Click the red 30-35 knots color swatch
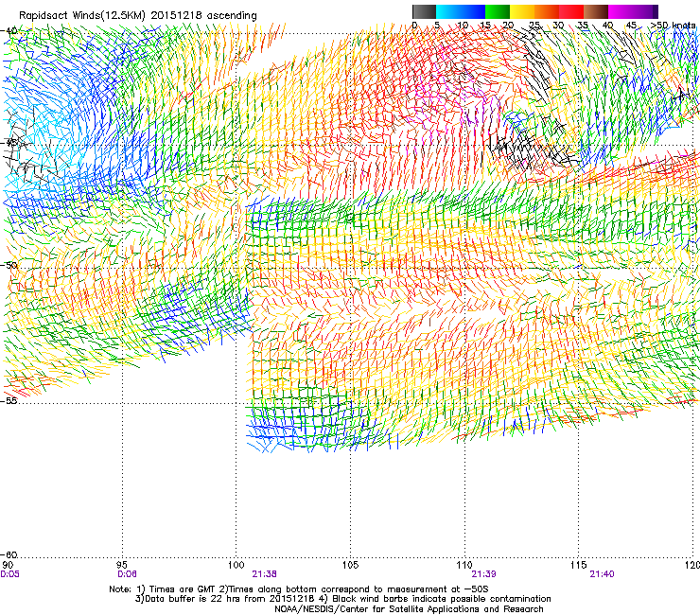Image resolution: width=700 pixels, height=615 pixels. tap(571, 11)
